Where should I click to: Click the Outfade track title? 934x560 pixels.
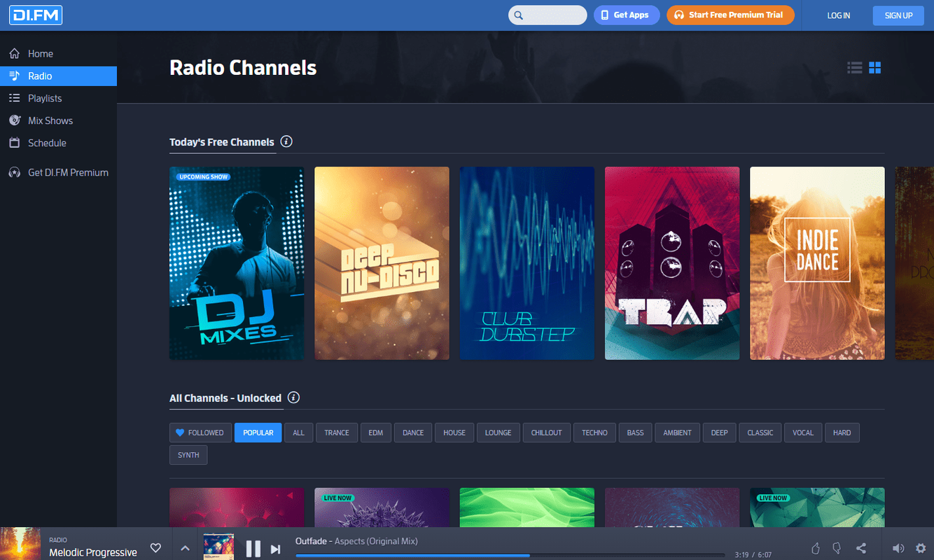click(311, 541)
